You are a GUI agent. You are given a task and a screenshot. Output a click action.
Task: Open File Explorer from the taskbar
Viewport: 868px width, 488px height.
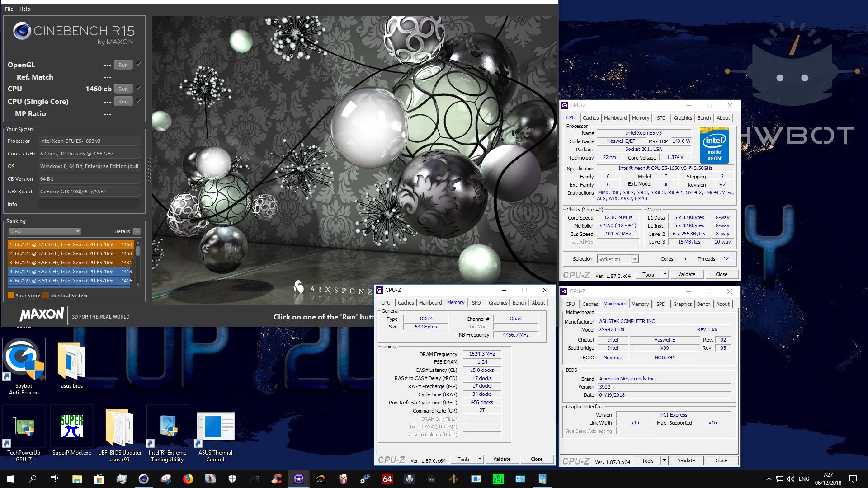click(x=77, y=479)
